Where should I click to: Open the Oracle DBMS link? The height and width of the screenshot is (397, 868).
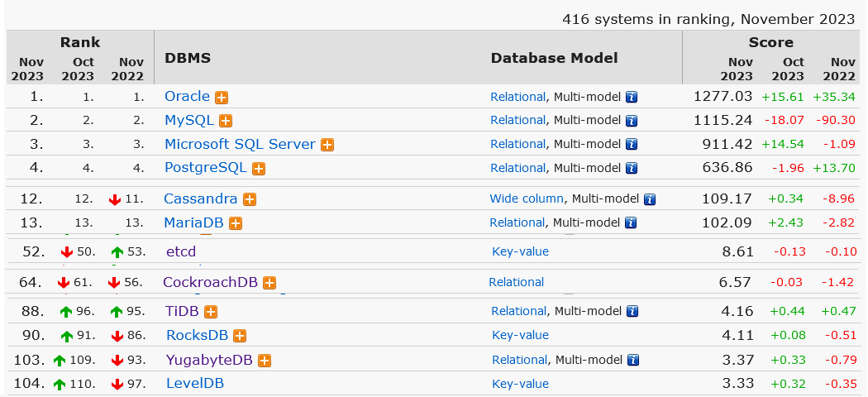click(x=187, y=96)
